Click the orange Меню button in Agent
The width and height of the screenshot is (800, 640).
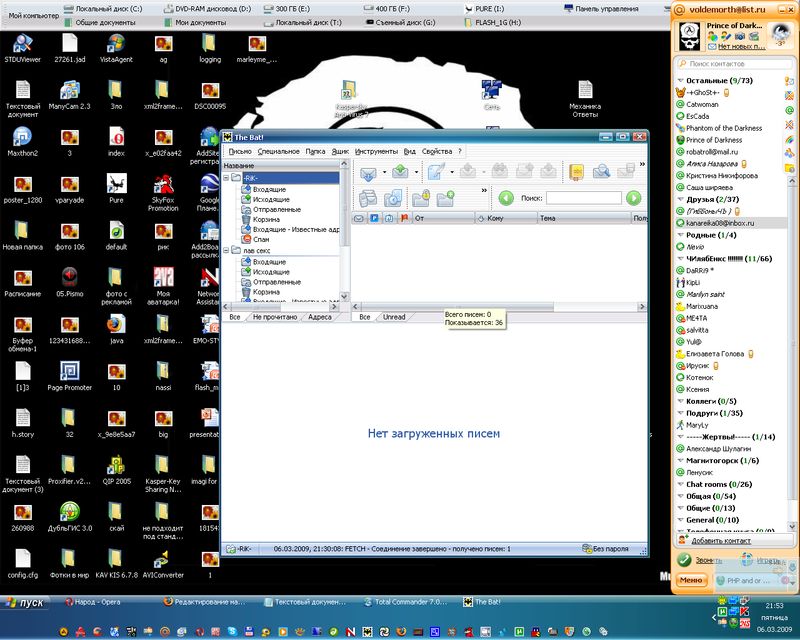(x=690, y=579)
